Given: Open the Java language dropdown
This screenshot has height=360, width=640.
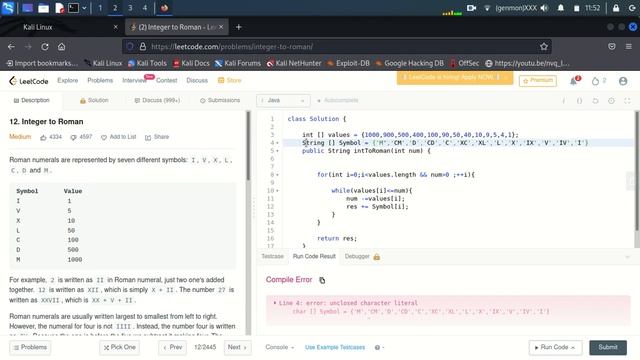Looking at the screenshot, I should 283,100.
